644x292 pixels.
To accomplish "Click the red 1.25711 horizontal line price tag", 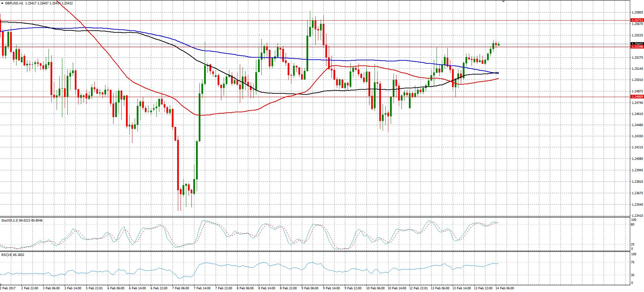I will (637, 20).
